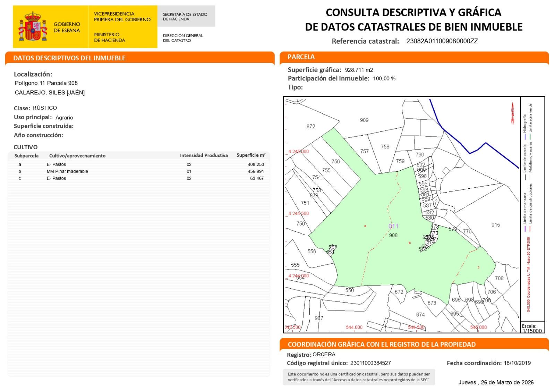This screenshot has height=392, width=555.
Task: Click the Secretaría de Estado de Hacienda box
Action: click(186, 16)
